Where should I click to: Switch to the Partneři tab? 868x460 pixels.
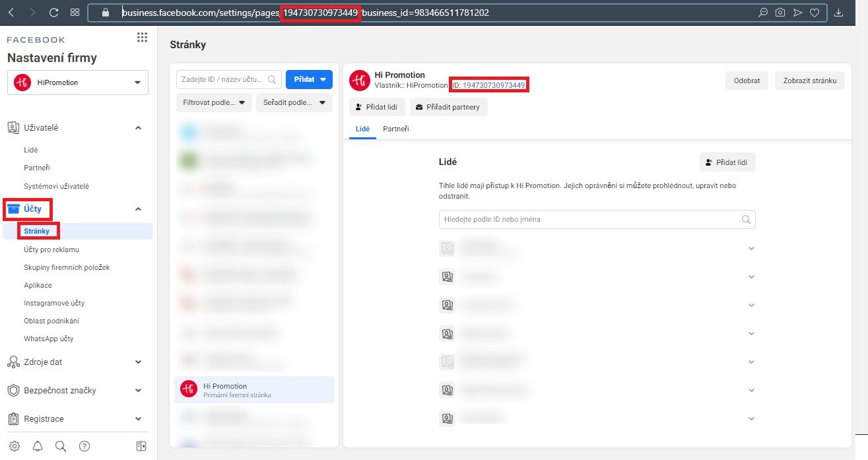point(396,129)
